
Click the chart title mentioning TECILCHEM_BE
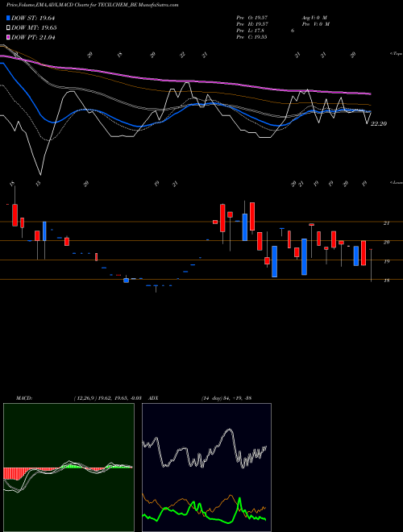(x=93, y=5)
